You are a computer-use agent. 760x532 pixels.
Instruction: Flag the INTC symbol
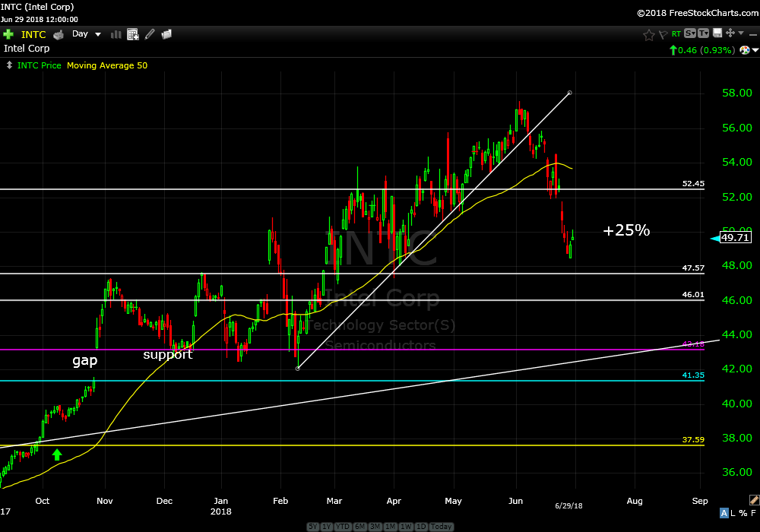click(662, 34)
